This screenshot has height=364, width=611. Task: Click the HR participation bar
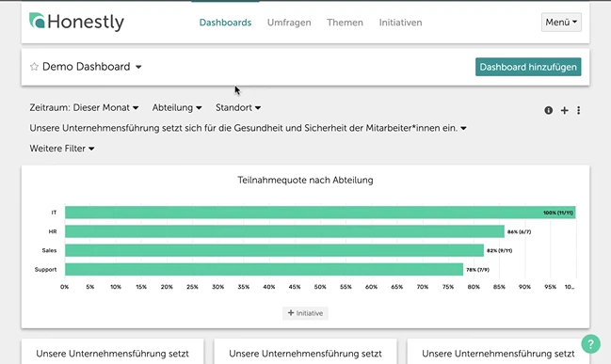[x=284, y=231]
